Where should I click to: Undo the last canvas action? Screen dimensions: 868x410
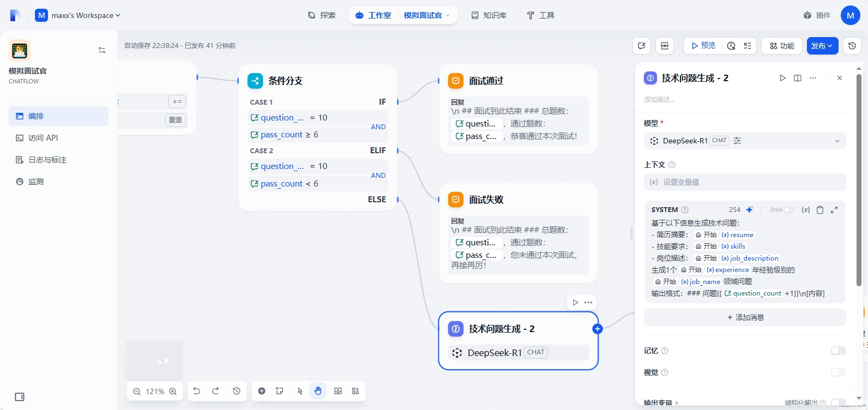[197, 391]
